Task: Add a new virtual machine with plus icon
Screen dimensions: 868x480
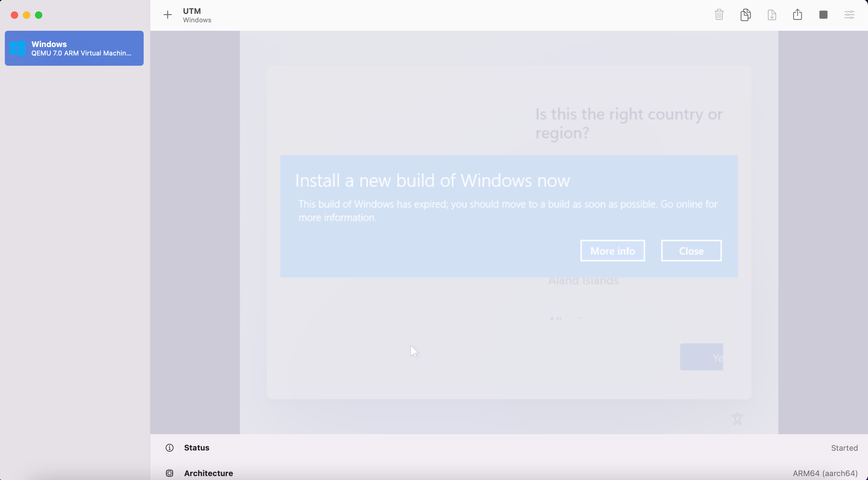Action: [168, 15]
